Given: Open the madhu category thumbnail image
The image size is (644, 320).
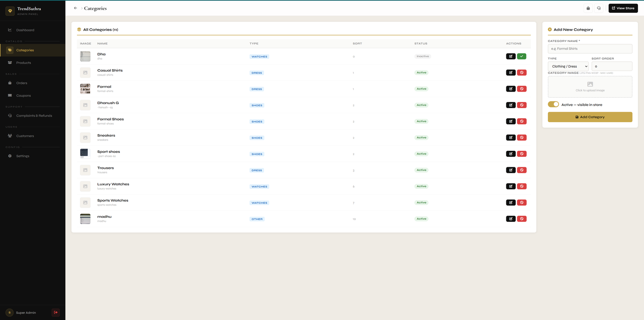Looking at the screenshot, I should 85,219.
